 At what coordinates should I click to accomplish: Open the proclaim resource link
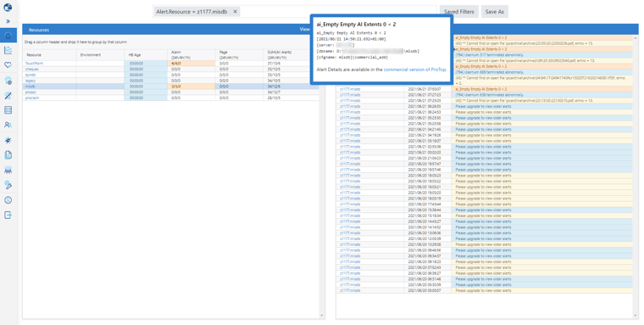click(x=32, y=98)
